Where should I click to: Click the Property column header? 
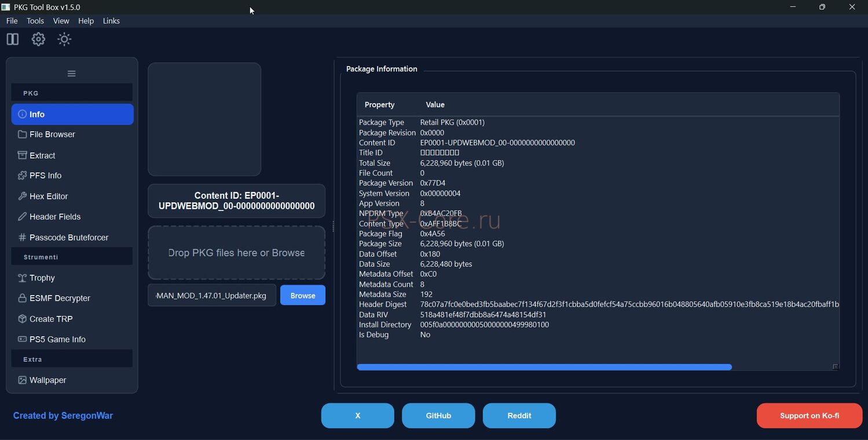pyautogui.click(x=379, y=105)
